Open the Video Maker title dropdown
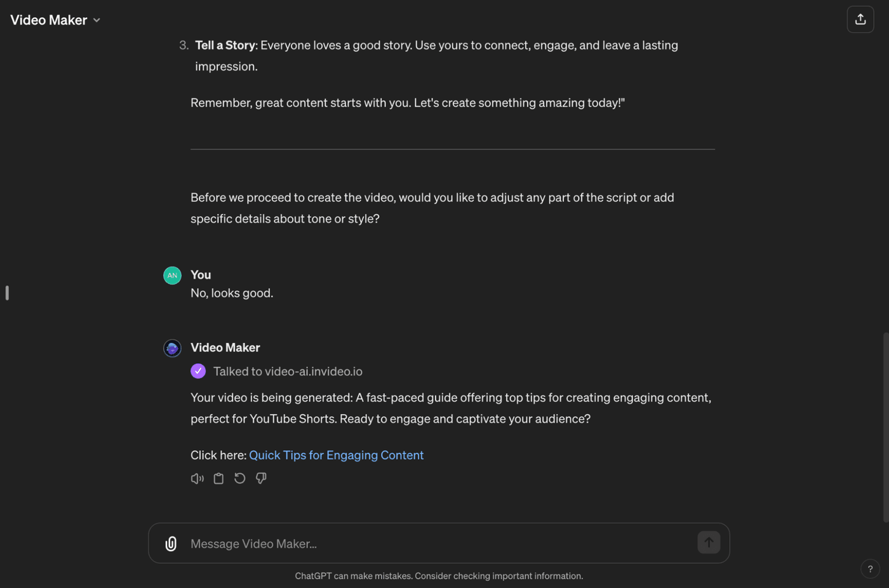Screen dimensions: 889x588 pos(97,20)
